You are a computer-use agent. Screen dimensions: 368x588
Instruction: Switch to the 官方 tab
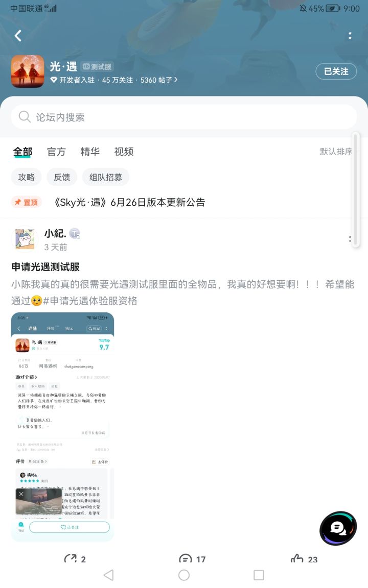[x=56, y=152]
